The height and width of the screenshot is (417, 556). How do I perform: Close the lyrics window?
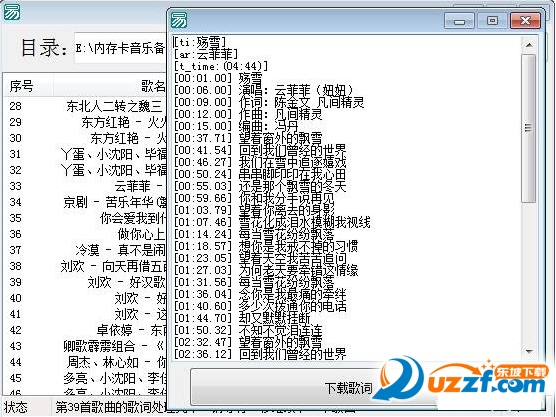526,21
